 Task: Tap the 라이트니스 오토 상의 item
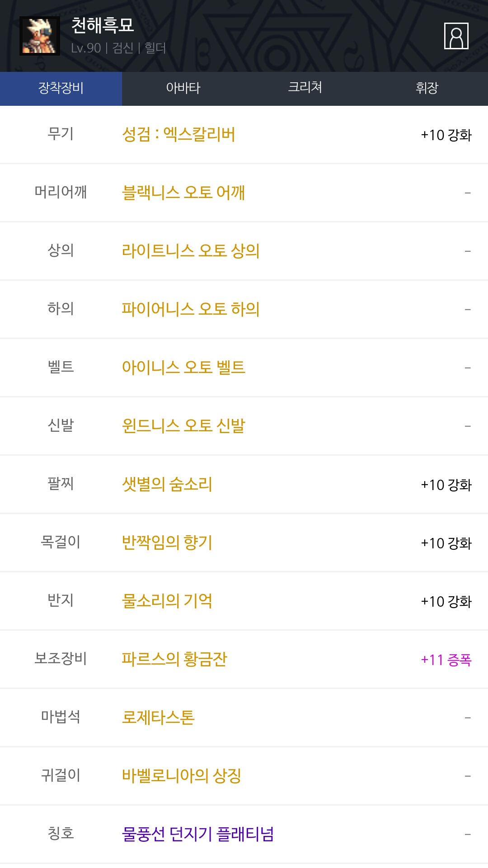pyautogui.click(x=191, y=251)
